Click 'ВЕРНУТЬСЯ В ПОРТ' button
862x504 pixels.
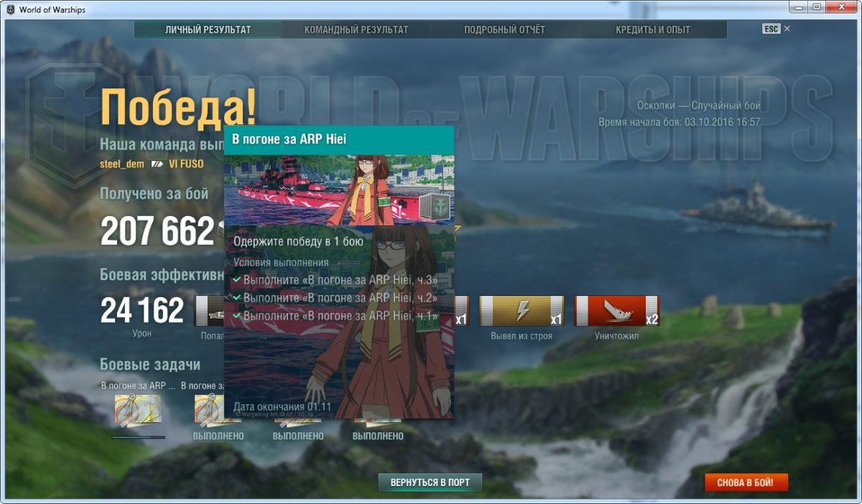pos(430,482)
